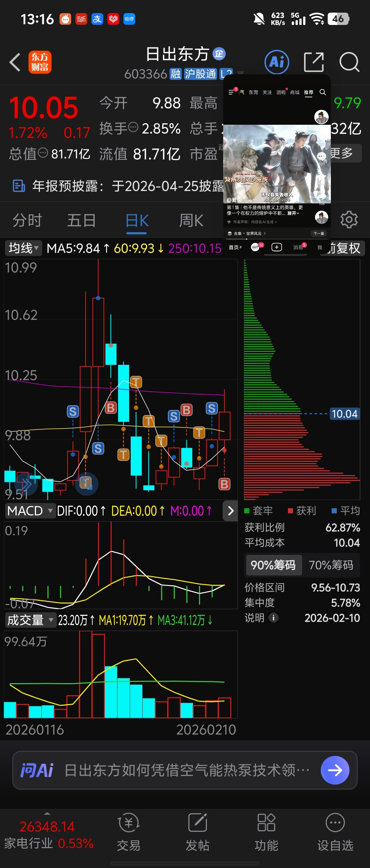Open the 发帖 post icon

[x=198, y=823]
